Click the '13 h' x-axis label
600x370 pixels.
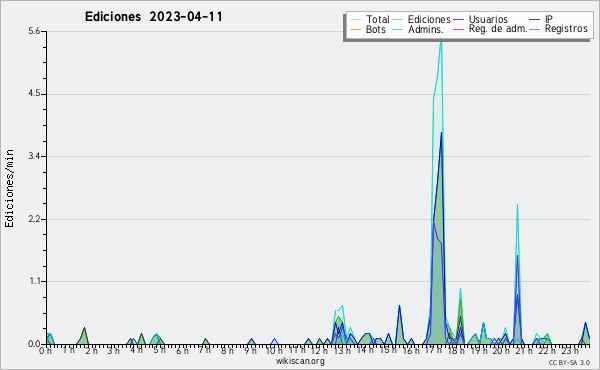click(342, 350)
